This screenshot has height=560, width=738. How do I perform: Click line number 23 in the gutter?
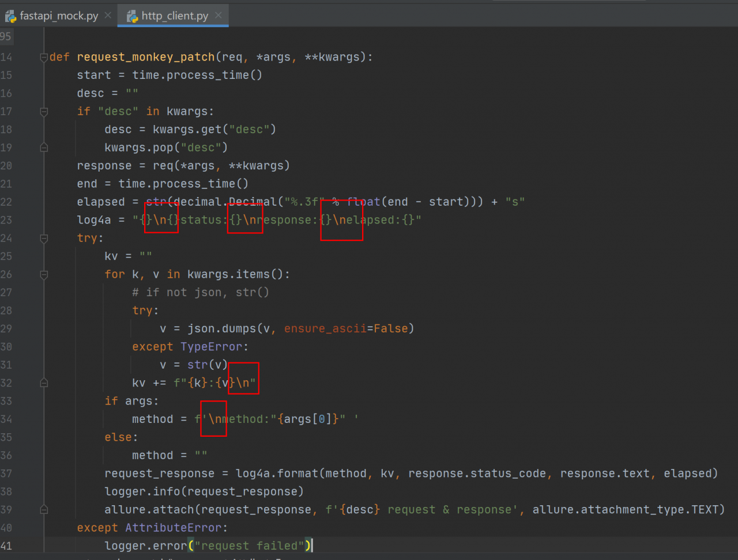(x=6, y=220)
